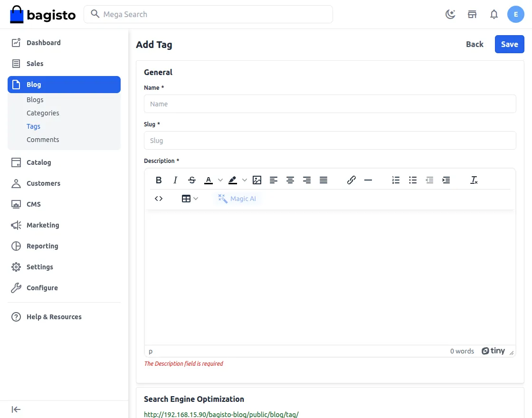Screen dimensions: 532x418
Task: Create a numbered list
Action: (396, 180)
